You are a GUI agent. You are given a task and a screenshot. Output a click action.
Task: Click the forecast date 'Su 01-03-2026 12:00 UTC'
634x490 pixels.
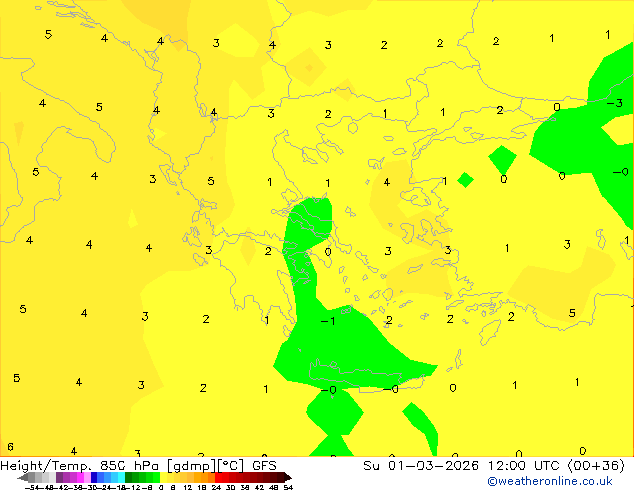pyautogui.click(x=463, y=466)
